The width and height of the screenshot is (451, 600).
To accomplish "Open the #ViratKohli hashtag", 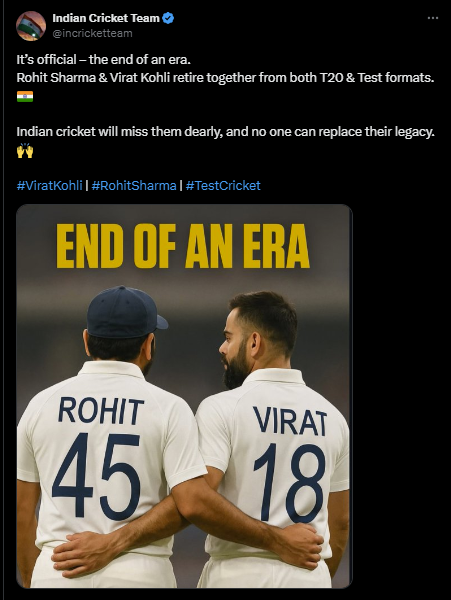I will [49, 186].
